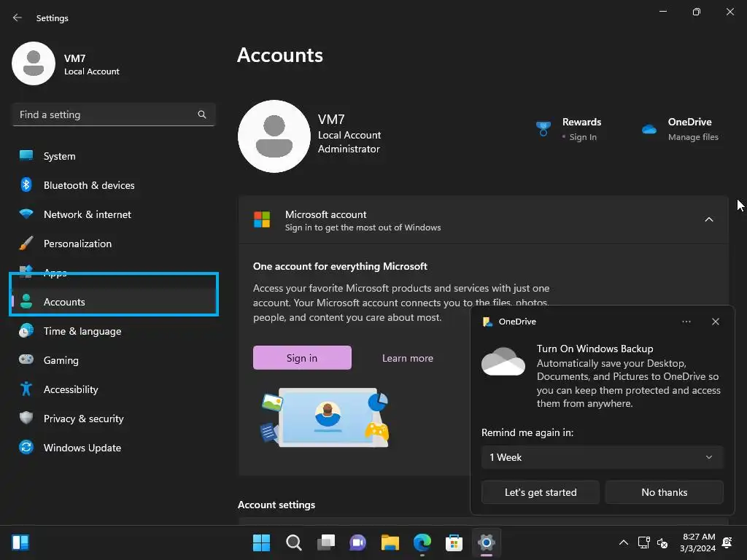Open File Explorer from the taskbar

(390, 542)
